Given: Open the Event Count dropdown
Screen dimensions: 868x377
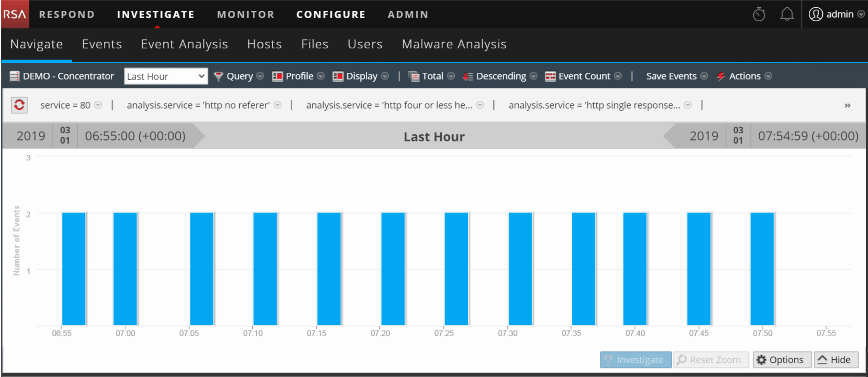Looking at the screenshot, I should pyautogui.click(x=583, y=76).
